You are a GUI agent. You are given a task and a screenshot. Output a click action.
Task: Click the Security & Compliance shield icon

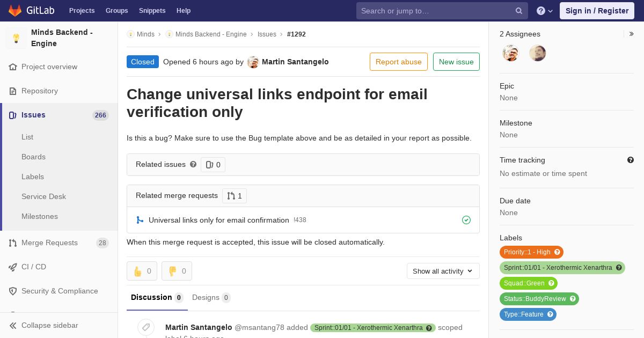tap(13, 291)
